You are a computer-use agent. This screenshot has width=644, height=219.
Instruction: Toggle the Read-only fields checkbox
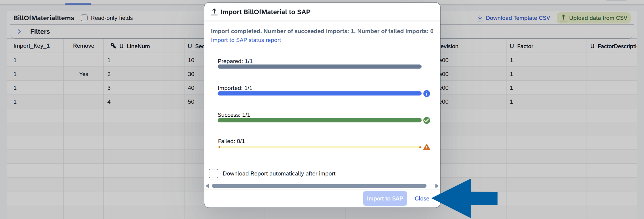[84, 18]
